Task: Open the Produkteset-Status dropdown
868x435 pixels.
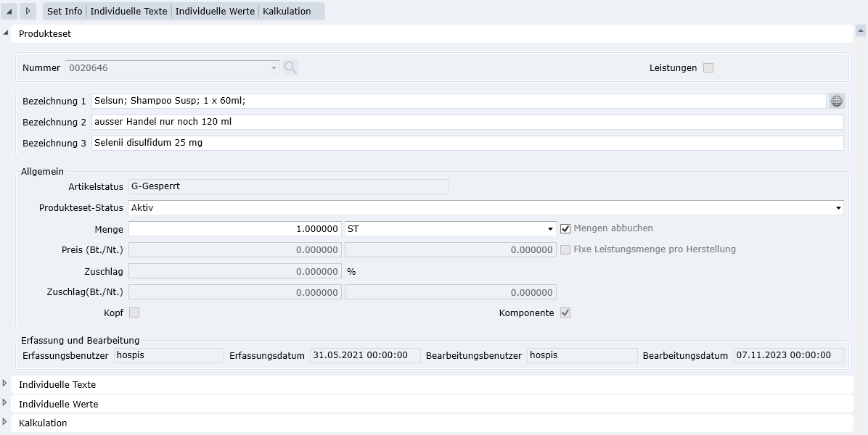Action: (x=839, y=208)
